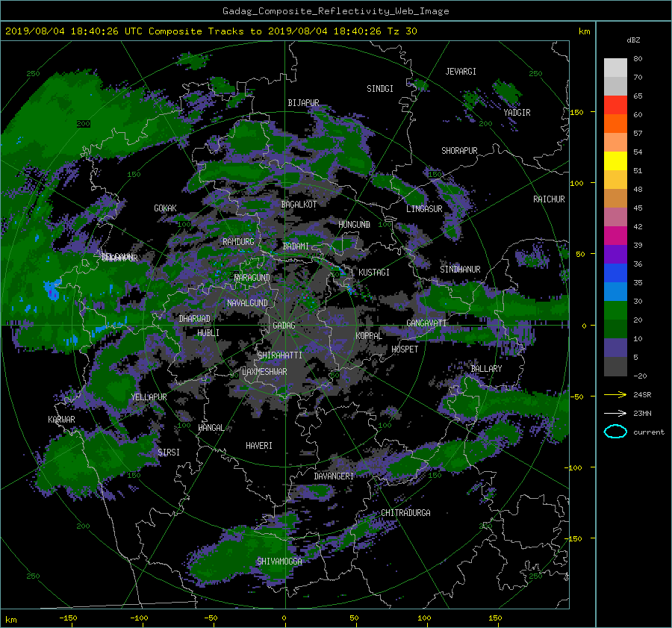Click the GANGAVATI city label
Screen dimensions: 672x628
coord(426,323)
